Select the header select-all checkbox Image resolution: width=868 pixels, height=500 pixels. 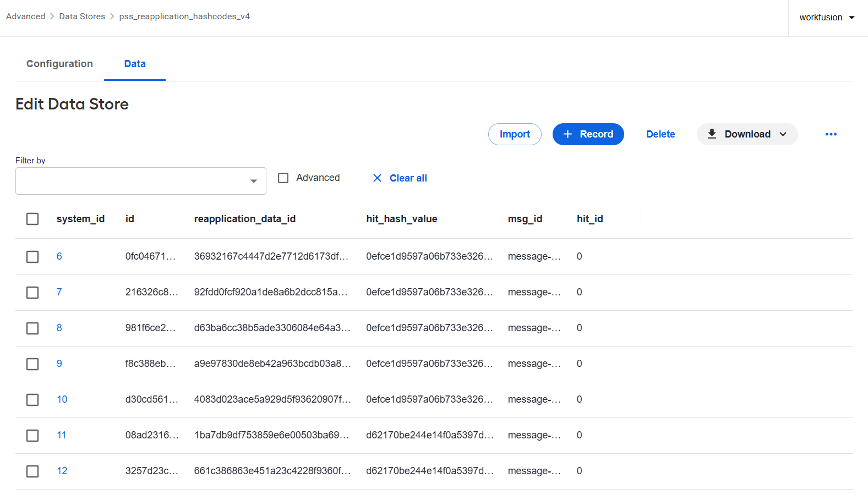pos(32,219)
